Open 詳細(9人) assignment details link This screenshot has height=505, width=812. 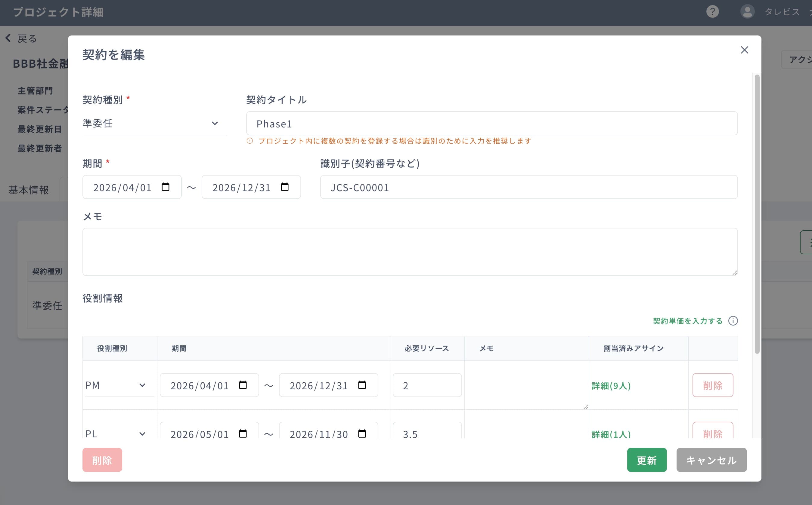click(x=611, y=386)
